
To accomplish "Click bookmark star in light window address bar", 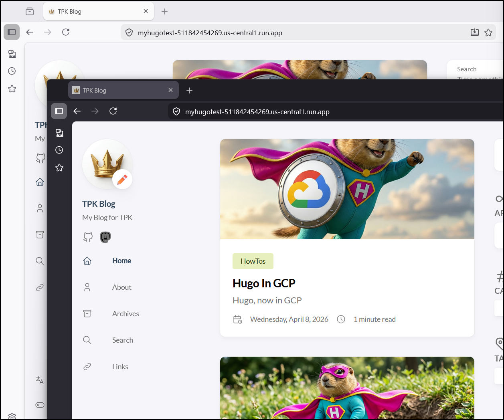I will pyautogui.click(x=488, y=32).
